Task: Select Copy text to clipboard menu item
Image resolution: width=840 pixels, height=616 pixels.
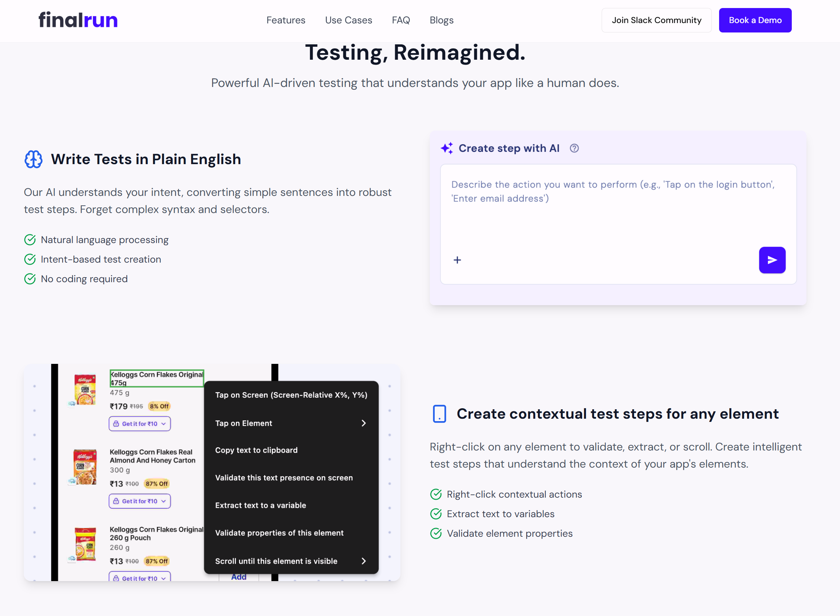Action: click(256, 450)
